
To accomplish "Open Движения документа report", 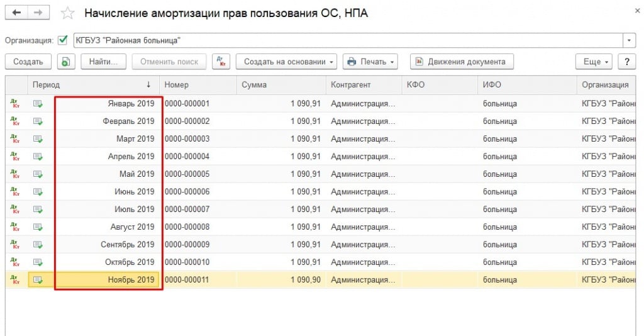I will point(462,62).
